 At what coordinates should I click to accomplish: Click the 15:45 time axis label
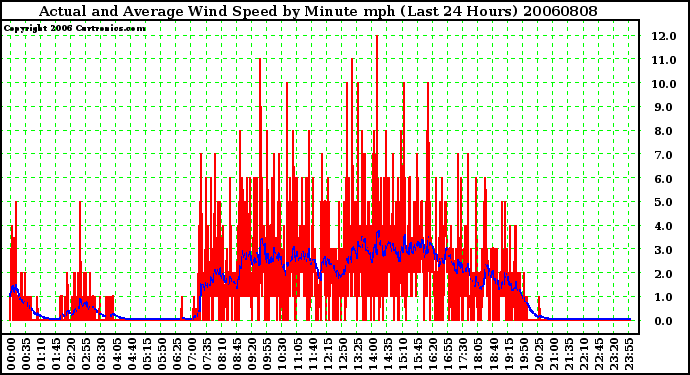[x=418, y=354]
